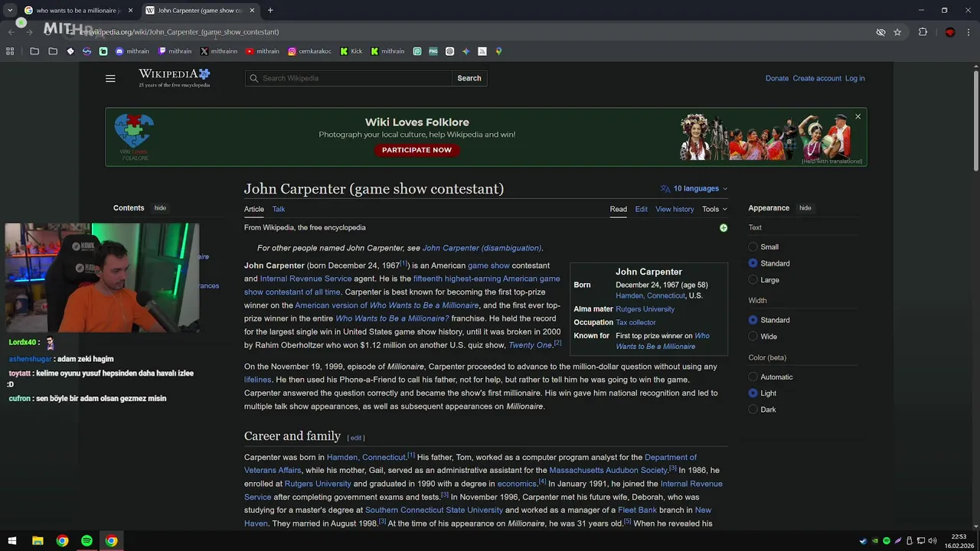Click the NVIDIA icon in system tray

click(875, 541)
